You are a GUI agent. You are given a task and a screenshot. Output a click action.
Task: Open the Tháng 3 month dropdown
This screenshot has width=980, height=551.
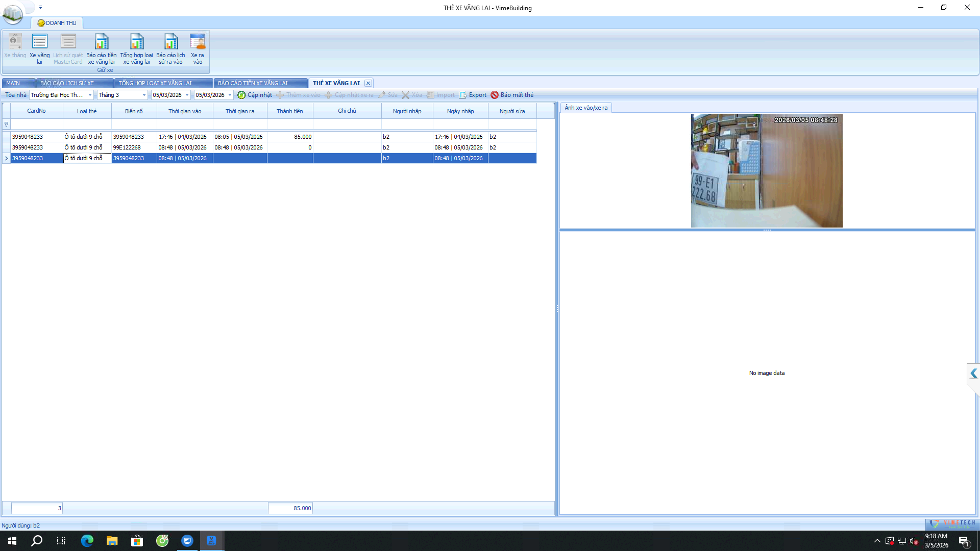point(144,95)
